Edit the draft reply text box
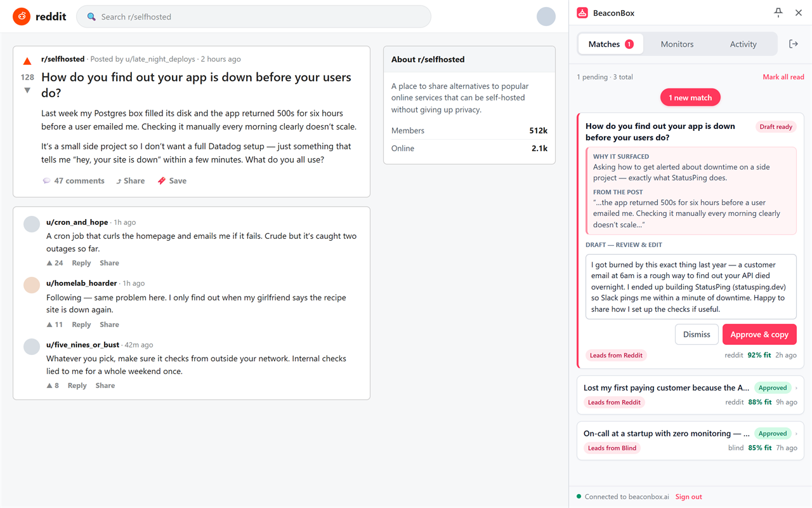The image size is (812, 508). [x=690, y=287]
